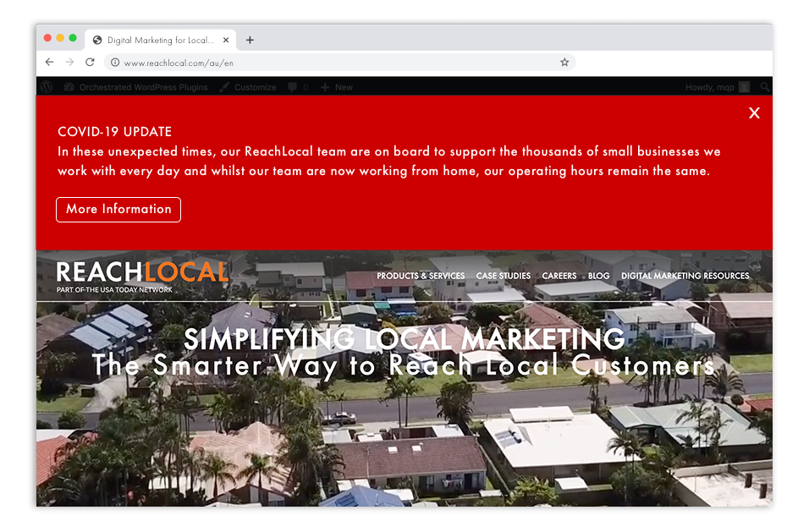Bookmark page with the star icon

point(564,63)
